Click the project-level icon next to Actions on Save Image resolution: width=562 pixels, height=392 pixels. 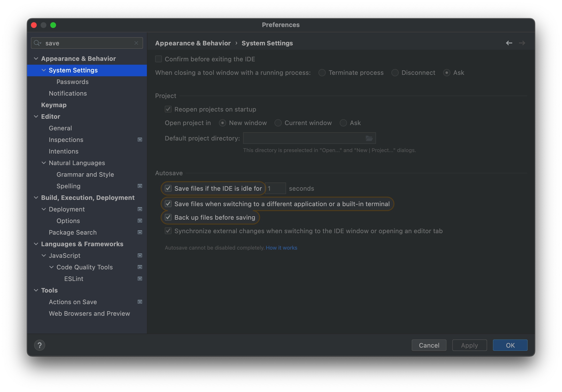click(x=140, y=302)
